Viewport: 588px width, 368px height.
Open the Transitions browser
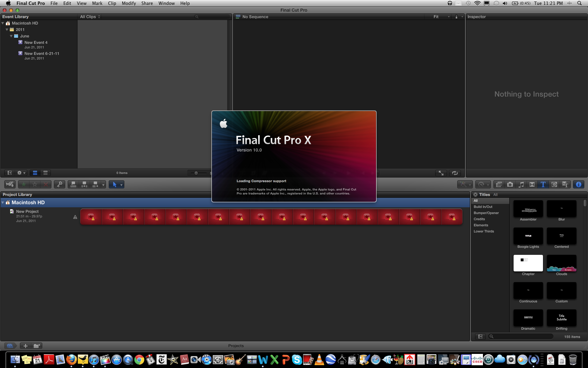[532, 184]
